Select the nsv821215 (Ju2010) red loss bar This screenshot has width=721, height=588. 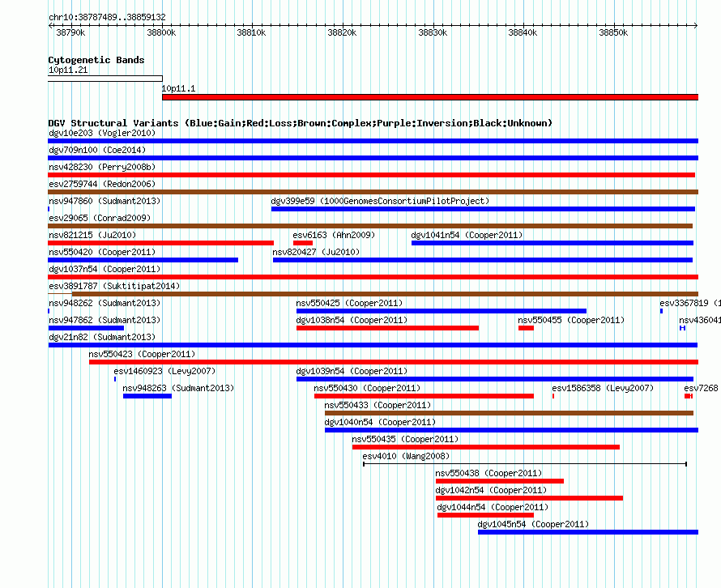[161, 243]
